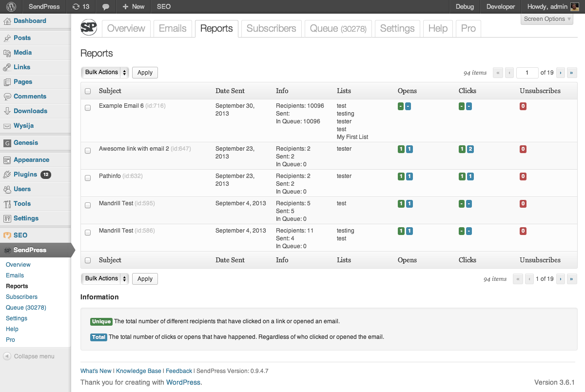Click the Posts pin icon
Viewport: 585px width, 392px height.
click(7, 38)
